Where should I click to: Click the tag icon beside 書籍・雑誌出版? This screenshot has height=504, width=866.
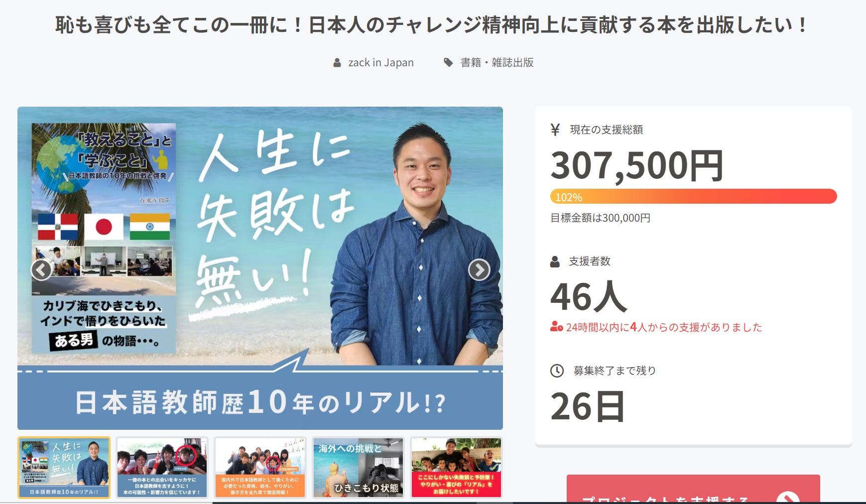[448, 62]
